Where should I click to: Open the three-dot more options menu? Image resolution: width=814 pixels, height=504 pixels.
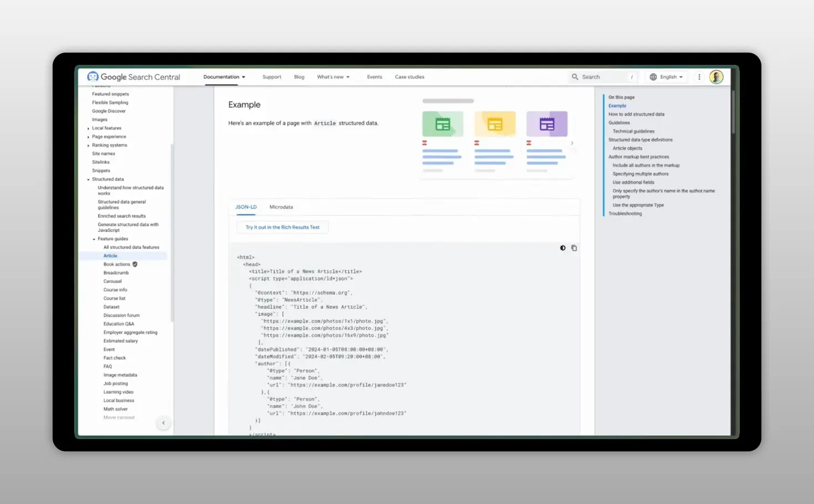pyautogui.click(x=699, y=77)
